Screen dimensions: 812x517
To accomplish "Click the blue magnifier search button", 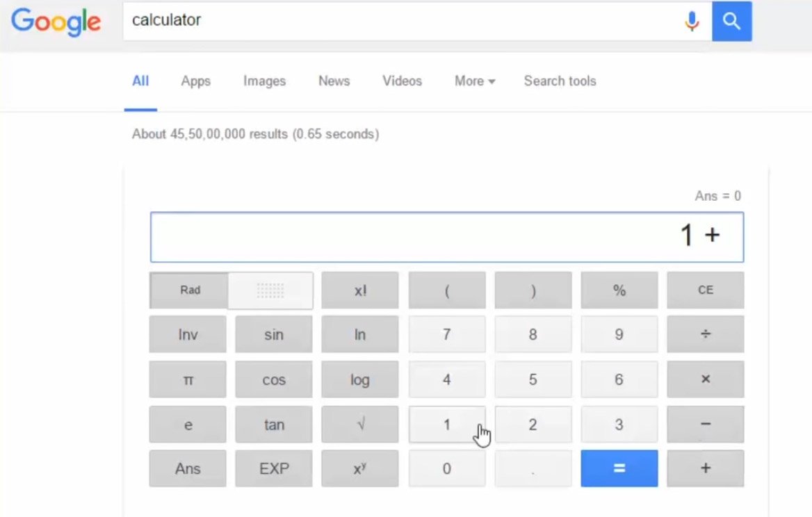I will click(x=731, y=22).
